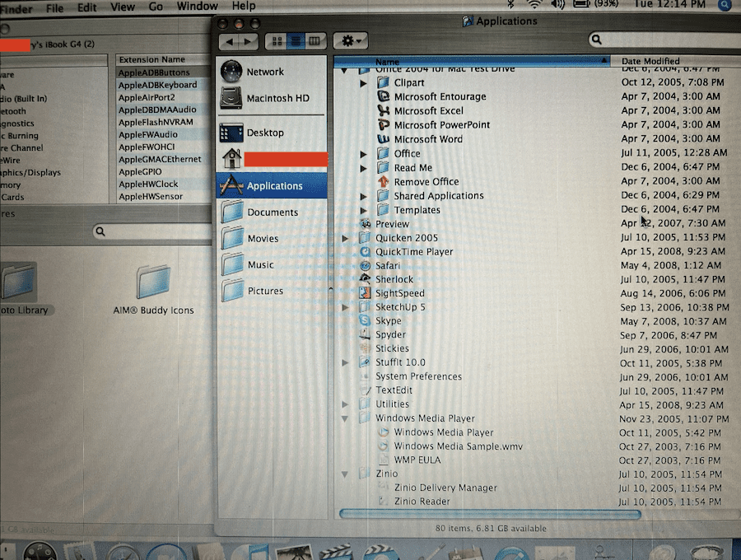Open the Help menu
The width and height of the screenshot is (741, 560).
click(244, 6)
